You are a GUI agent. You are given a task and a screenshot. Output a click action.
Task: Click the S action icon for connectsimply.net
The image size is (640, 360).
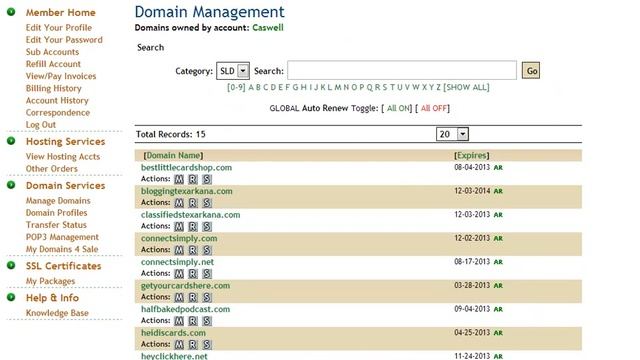[207, 274]
